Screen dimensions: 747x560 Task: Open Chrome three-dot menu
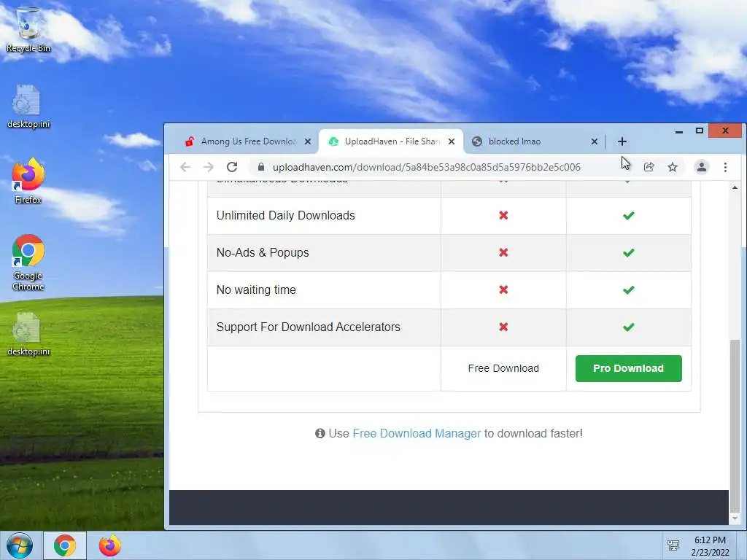[x=725, y=167]
